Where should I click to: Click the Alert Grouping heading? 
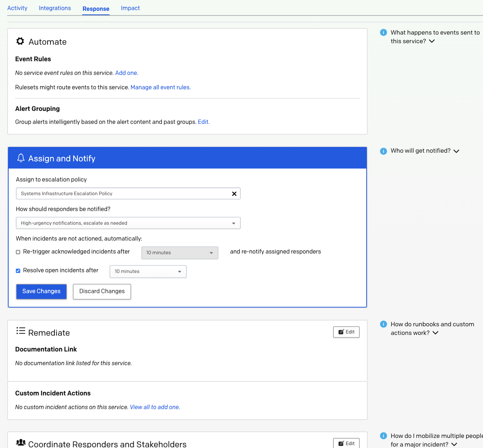[37, 109]
